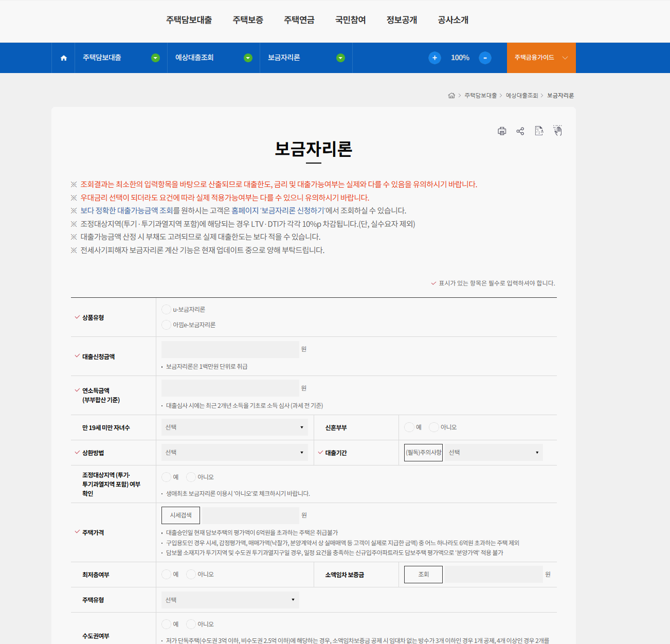Click the 시세검색 button under 주택가격
Image resolution: width=670 pixels, height=644 pixels.
(x=180, y=515)
